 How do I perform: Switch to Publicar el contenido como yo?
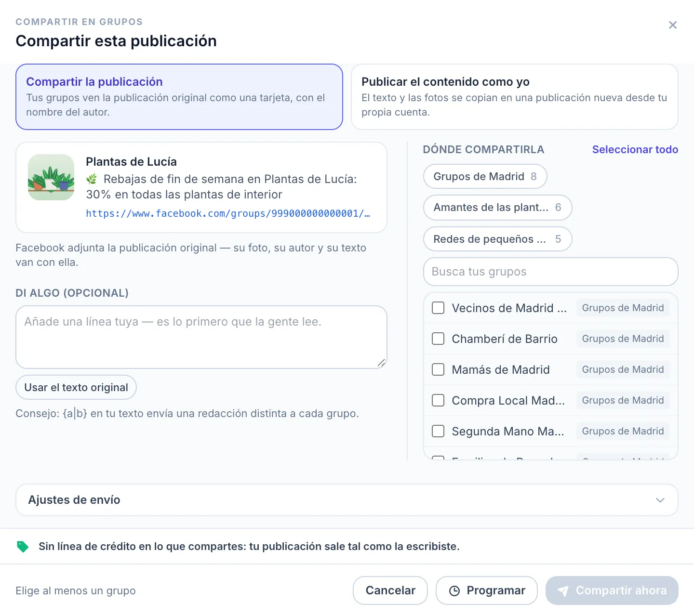[515, 97]
